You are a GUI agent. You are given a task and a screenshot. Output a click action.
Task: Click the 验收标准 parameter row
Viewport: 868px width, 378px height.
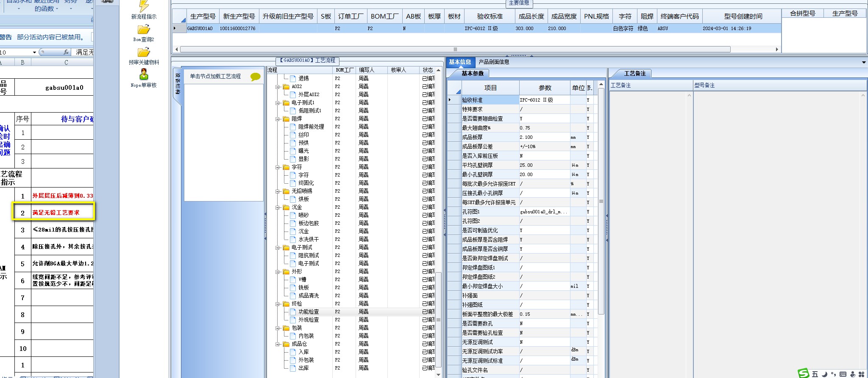tap(522, 100)
